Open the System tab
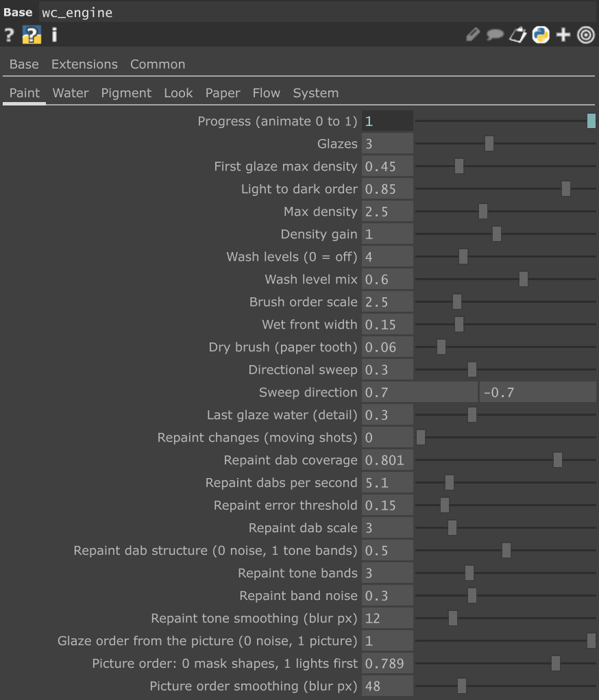This screenshot has width=599, height=700. coord(316,93)
